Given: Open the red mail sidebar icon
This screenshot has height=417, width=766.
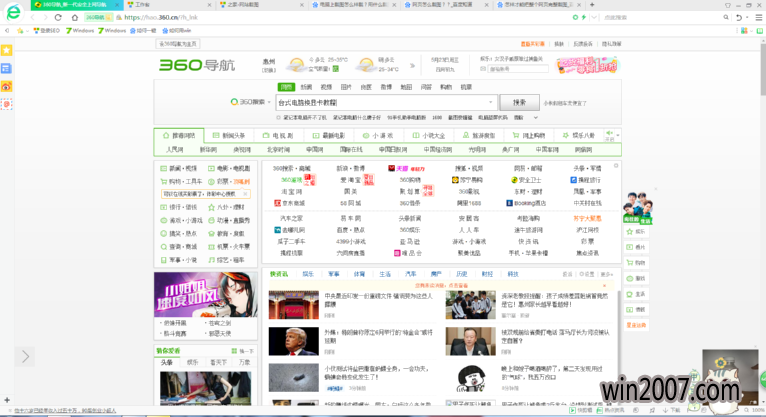Looking at the screenshot, I should (6, 104).
